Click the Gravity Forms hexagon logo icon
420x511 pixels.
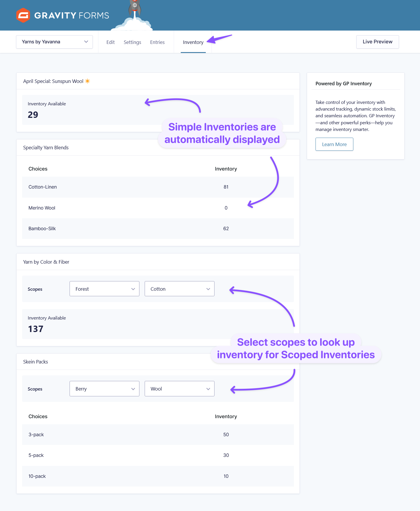[23, 15]
